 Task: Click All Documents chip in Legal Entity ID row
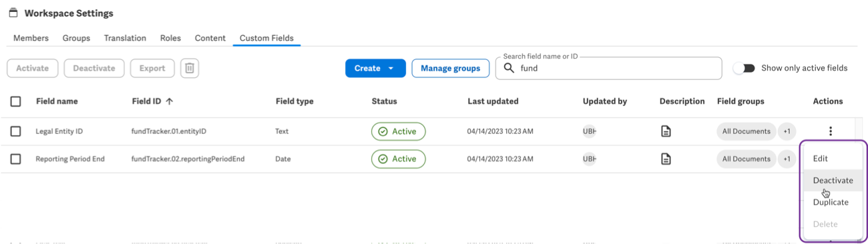pos(746,131)
